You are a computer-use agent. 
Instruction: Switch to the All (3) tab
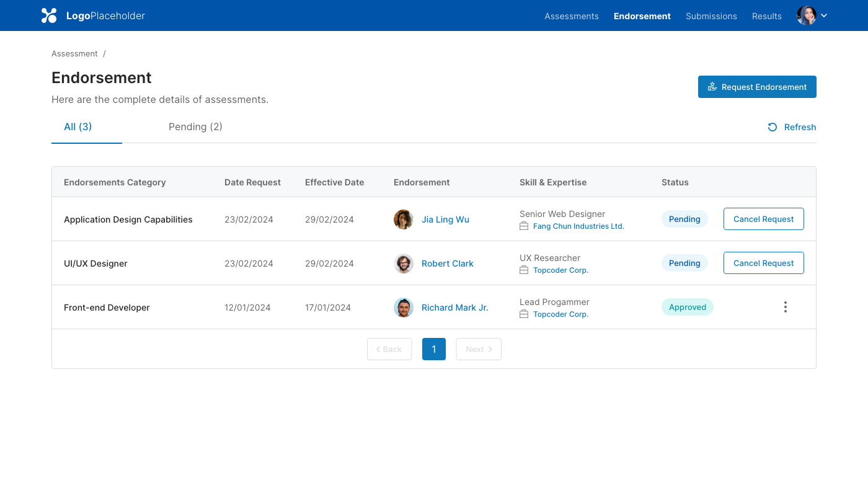click(x=78, y=126)
